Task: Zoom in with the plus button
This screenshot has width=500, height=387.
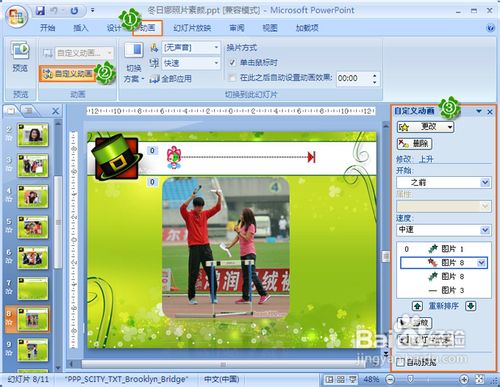Action: (x=464, y=379)
